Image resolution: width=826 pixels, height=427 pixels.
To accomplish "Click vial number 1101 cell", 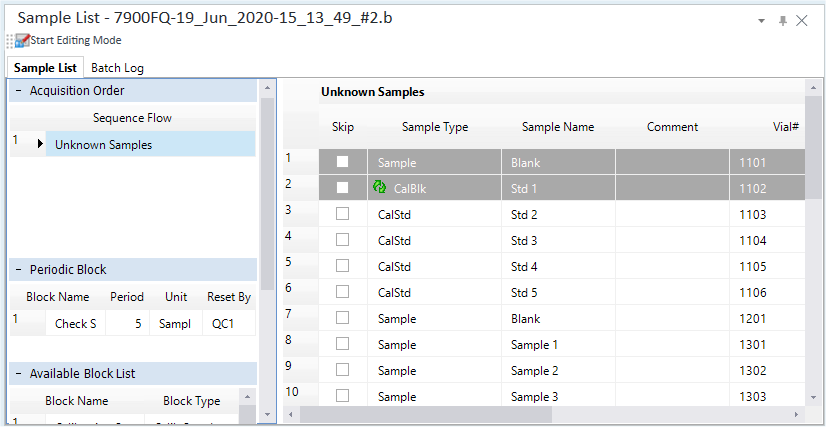I will pyautogui.click(x=768, y=162).
